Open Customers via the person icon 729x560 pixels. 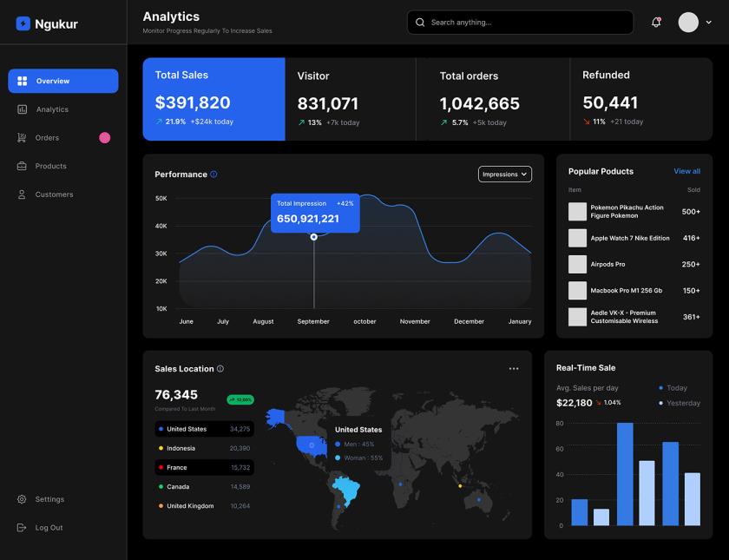pyautogui.click(x=21, y=194)
